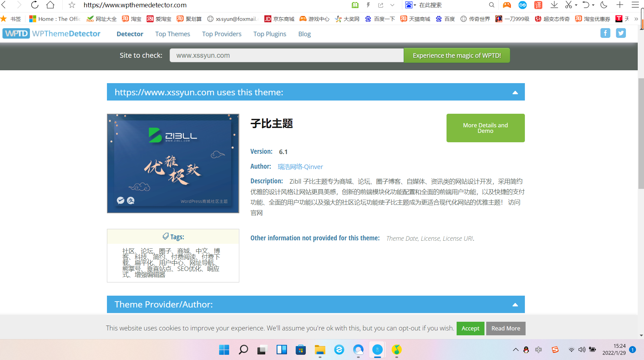The height and width of the screenshot is (360, 644).
Task: Open File Explorer from the taskbar
Action: 320,350
